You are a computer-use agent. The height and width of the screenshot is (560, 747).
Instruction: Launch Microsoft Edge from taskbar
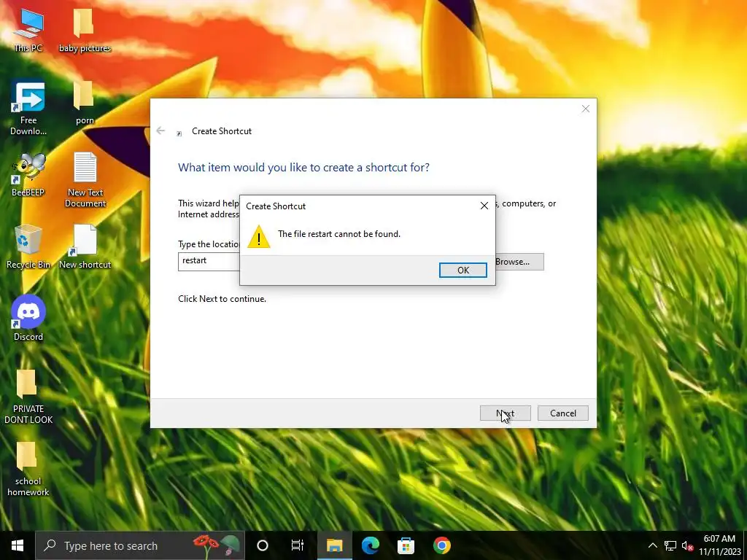tap(370, 545)
